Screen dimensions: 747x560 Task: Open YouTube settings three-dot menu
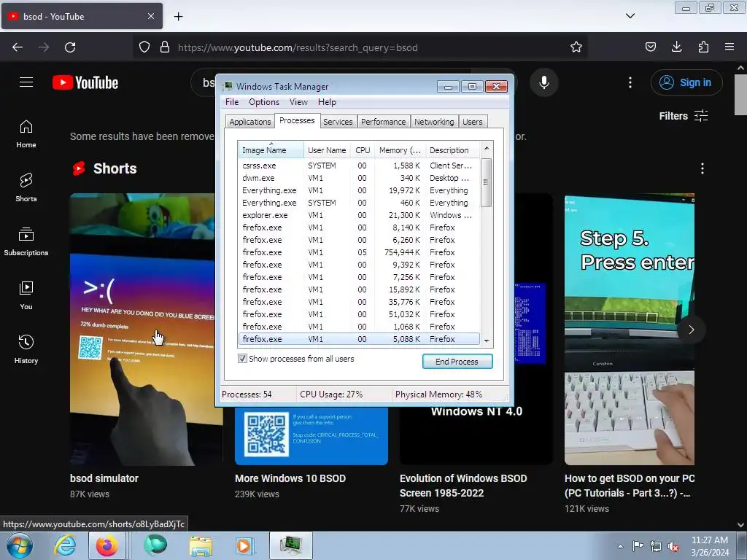click(630, 82)
